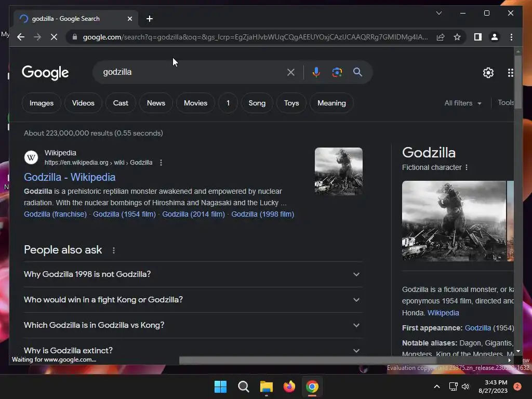Switch to News results

[156, 103]
